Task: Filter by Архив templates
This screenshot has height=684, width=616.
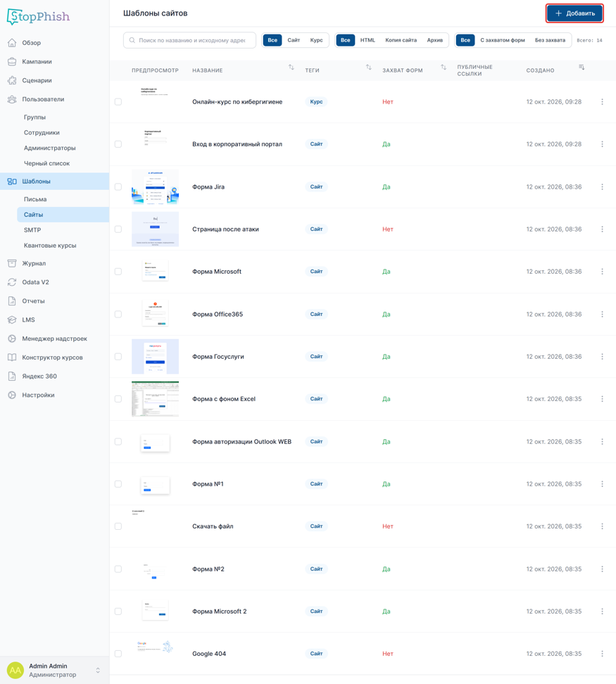Action: tap(435, 40)
